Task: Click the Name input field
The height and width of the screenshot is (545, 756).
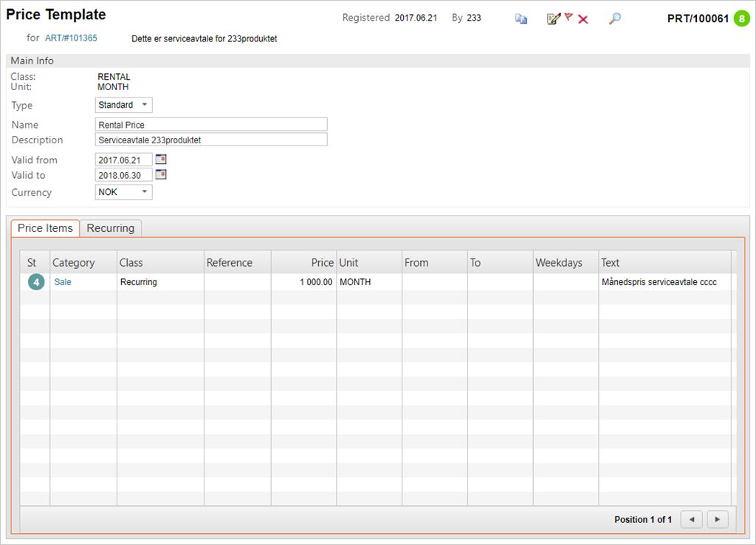Action: point(211,125)
